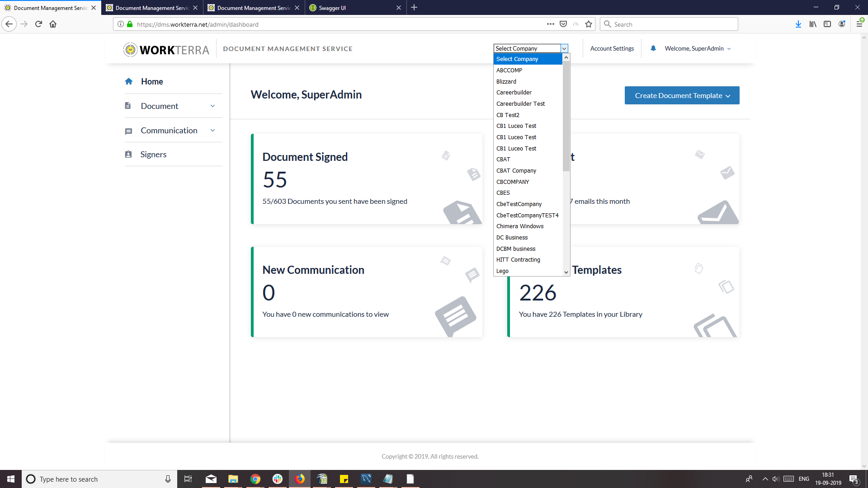
Task: Switch to second Document Management tab
Action: coord(152,8)
